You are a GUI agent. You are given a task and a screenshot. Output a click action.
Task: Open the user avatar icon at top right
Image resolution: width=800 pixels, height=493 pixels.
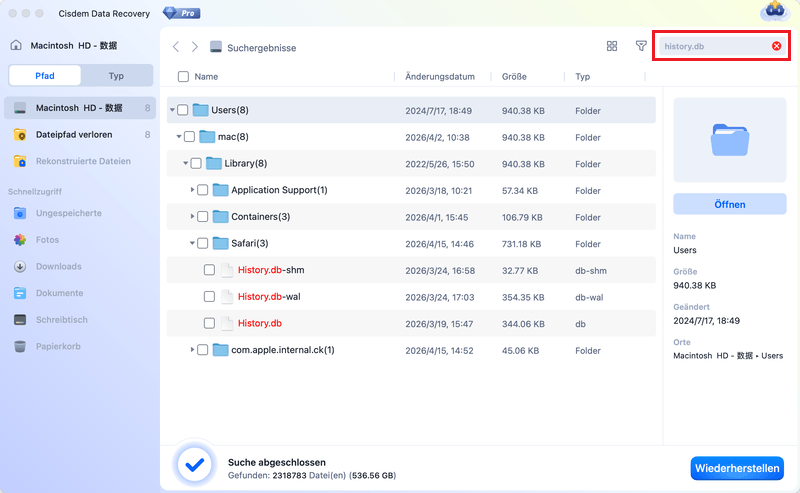click(774, 11)
